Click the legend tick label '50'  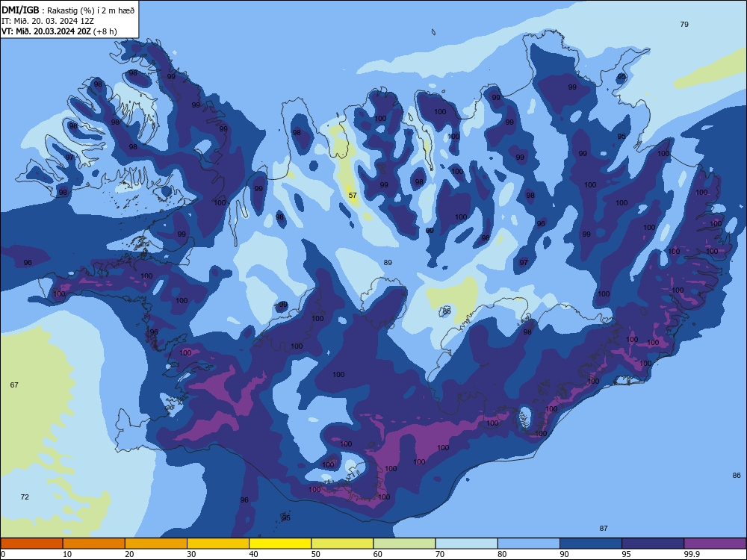click(x=316, y=554)
